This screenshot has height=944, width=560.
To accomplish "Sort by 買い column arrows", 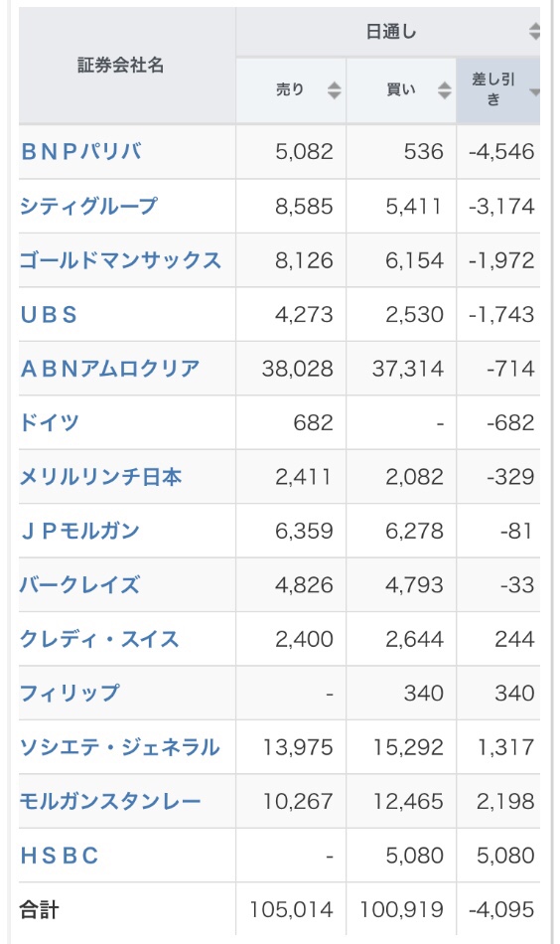I will 445,90.
